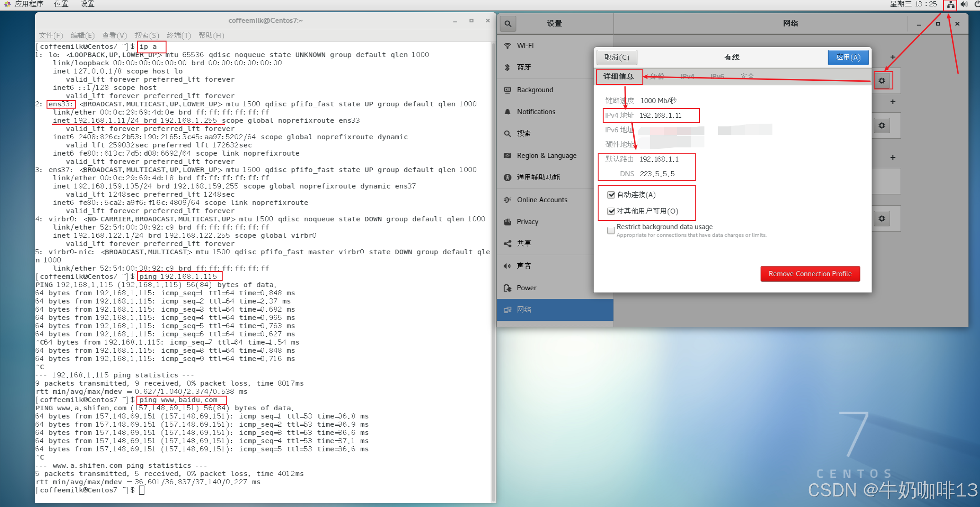Click Remove Connection Profile button
Screen dimensions: 980x507
810,274
